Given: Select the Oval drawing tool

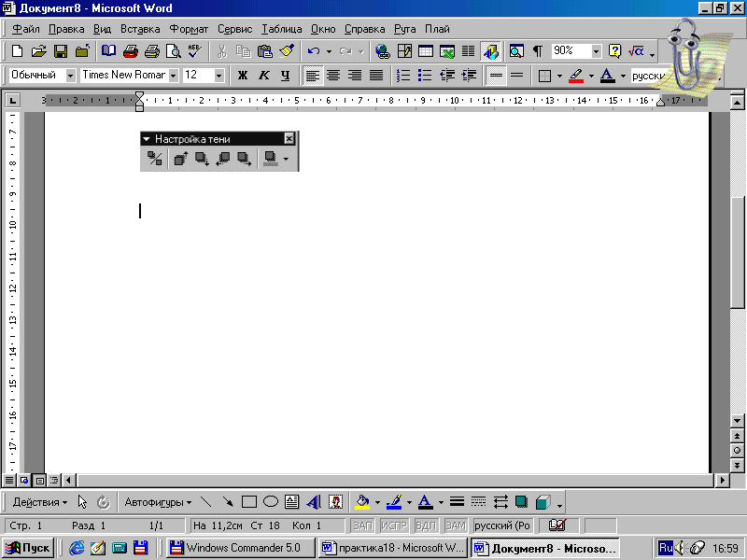Looking at the screenshot, I should [x=271, y=502].
